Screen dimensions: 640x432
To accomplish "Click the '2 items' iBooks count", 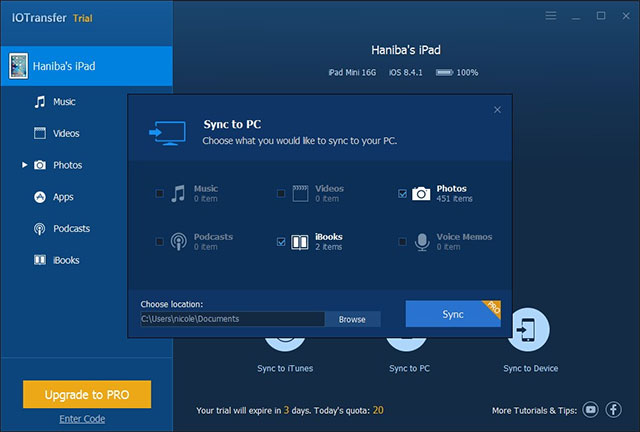I will tap(329, 247).
